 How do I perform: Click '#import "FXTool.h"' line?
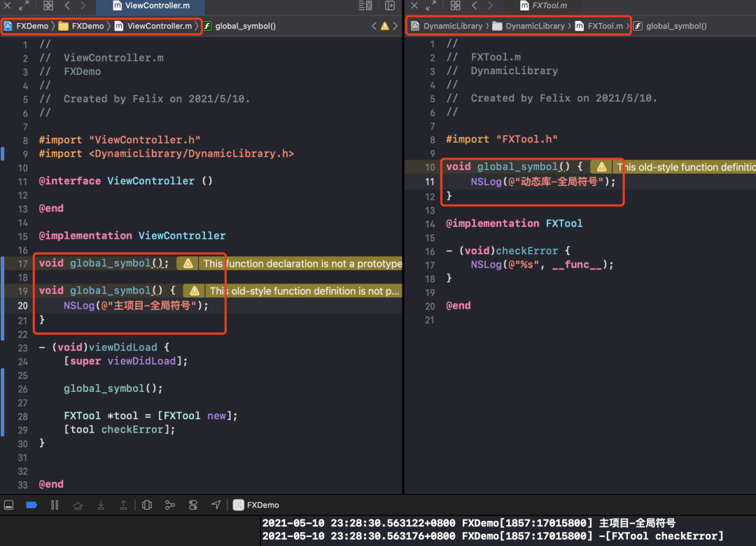[502, 139]
